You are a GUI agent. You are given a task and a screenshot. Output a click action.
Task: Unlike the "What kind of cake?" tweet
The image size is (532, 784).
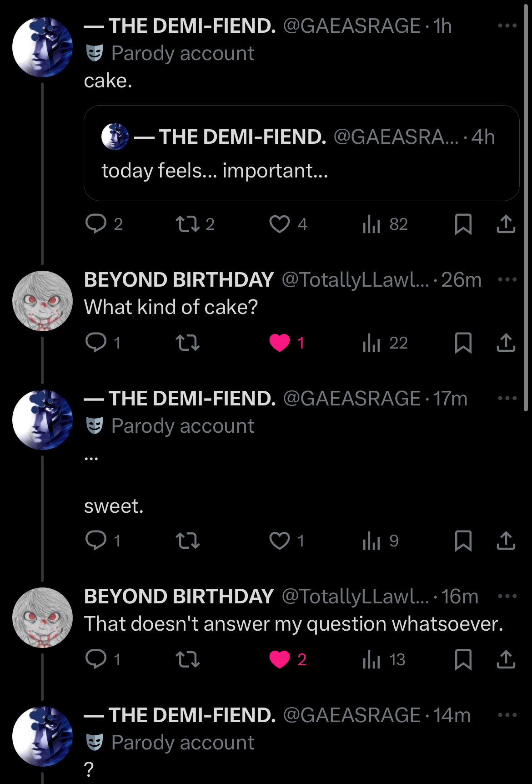pyautogui.click(x=279, y=343)
